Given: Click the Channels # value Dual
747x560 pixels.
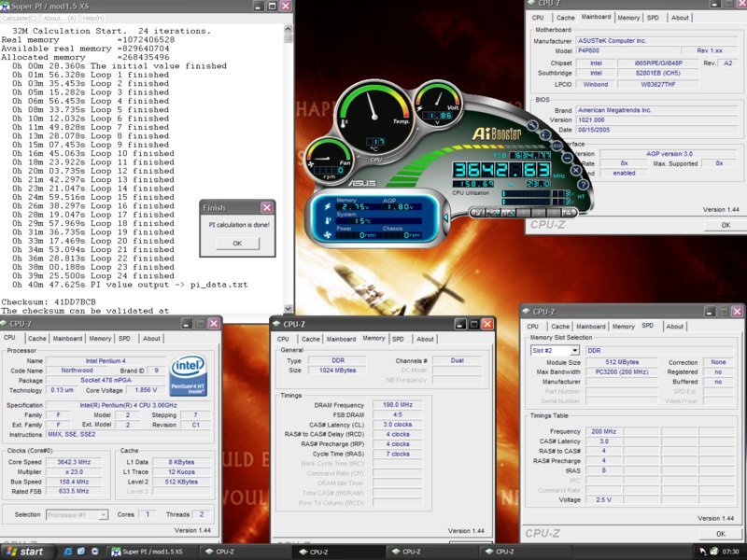Looking at the screenshot, I should (457, 360).
